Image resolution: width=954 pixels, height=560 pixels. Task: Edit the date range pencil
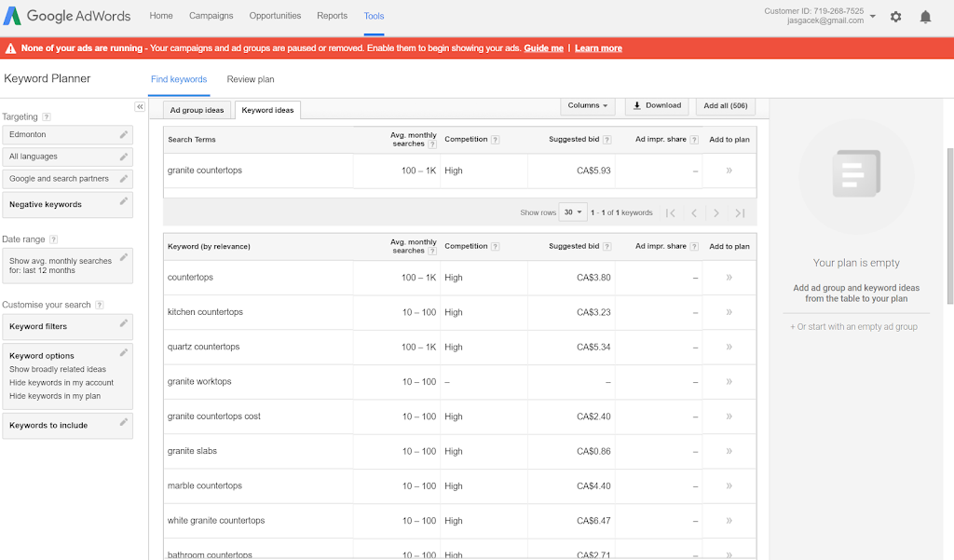pyautogui.click(x=124, y=257)
